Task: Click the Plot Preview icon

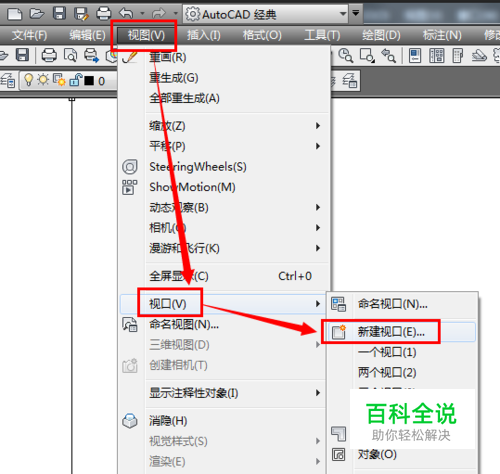Action: point(70,55)
